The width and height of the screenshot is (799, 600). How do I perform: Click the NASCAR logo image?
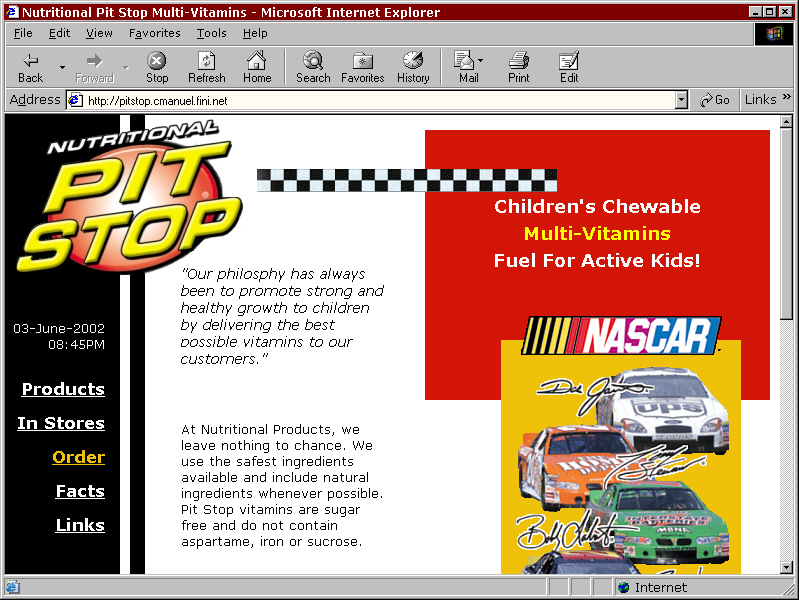click(x=621, y=335)
